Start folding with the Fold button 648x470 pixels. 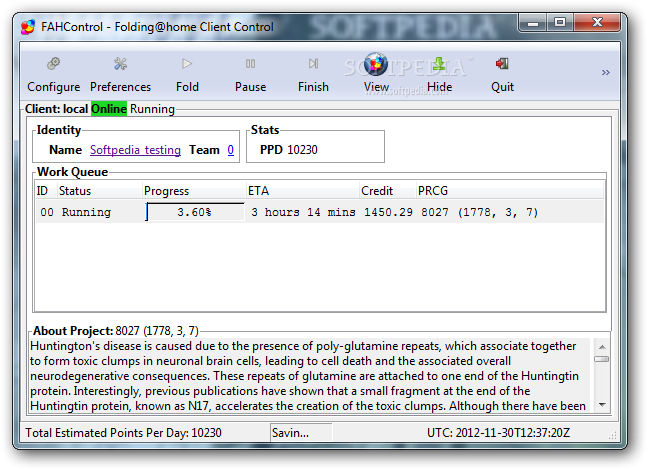187,64
